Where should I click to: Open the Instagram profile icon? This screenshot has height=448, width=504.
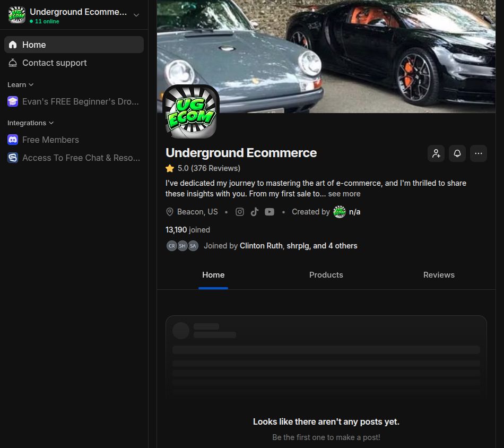[x=240, y=212]
